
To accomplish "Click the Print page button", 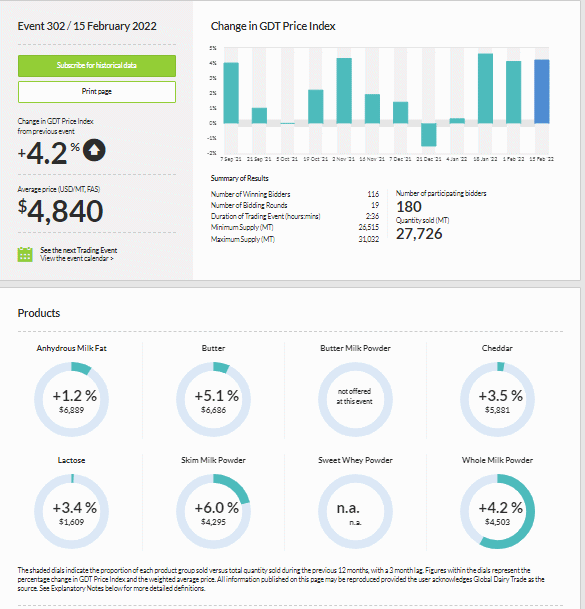I will [x=97, y=92].
